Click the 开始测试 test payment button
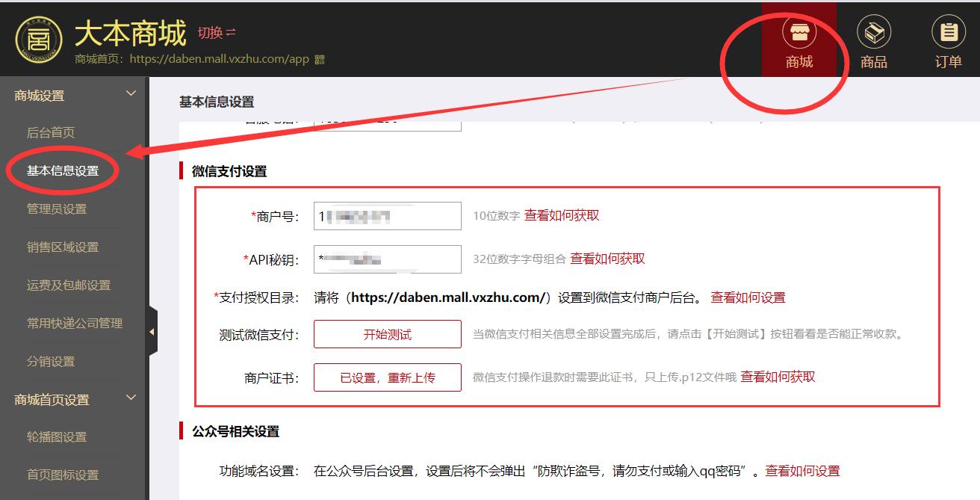Screen dimensions: 980x500 (387, 333)
